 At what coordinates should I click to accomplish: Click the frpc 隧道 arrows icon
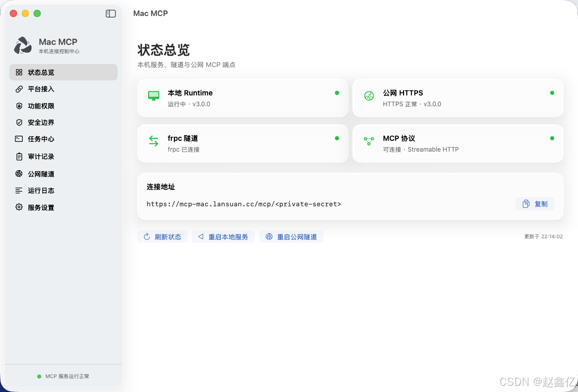[x=154, y=141]
